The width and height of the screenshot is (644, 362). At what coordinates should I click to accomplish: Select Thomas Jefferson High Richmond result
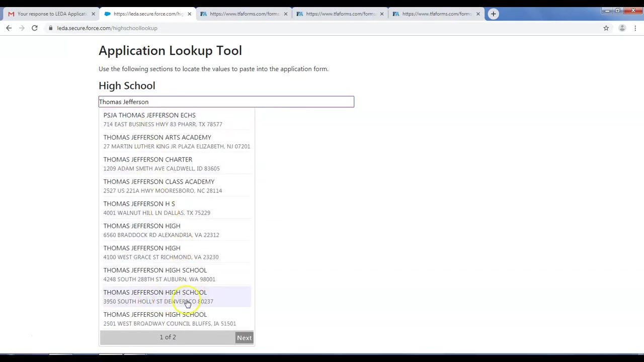click(177, 252)
